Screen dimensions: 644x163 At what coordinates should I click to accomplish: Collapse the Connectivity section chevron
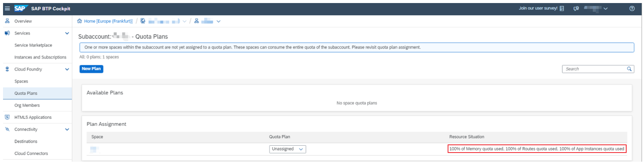[67, 129]
